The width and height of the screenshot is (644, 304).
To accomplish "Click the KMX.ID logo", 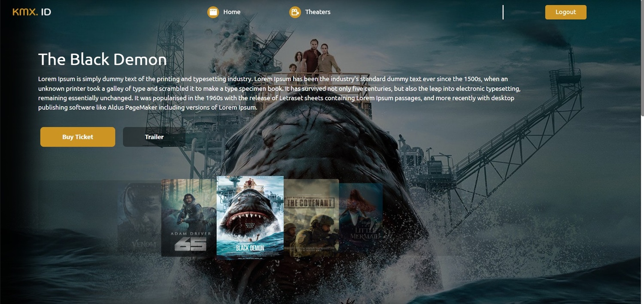I will pyautogui.click(x=32, y=12).
